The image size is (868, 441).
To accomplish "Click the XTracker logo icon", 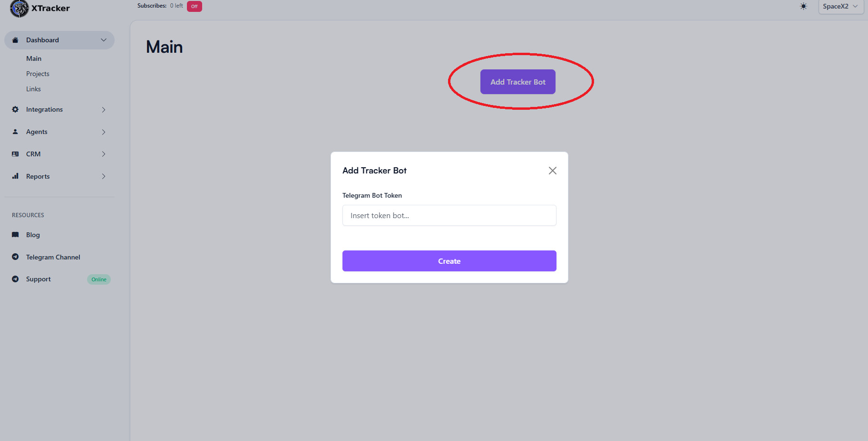I will pyautogui.click(x=19, y=9).
